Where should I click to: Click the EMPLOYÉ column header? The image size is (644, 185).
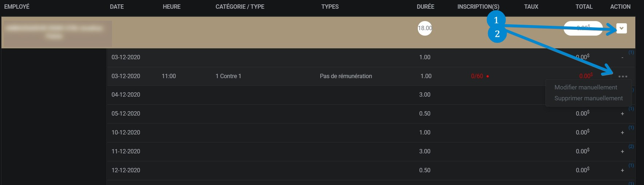(17, 7)
